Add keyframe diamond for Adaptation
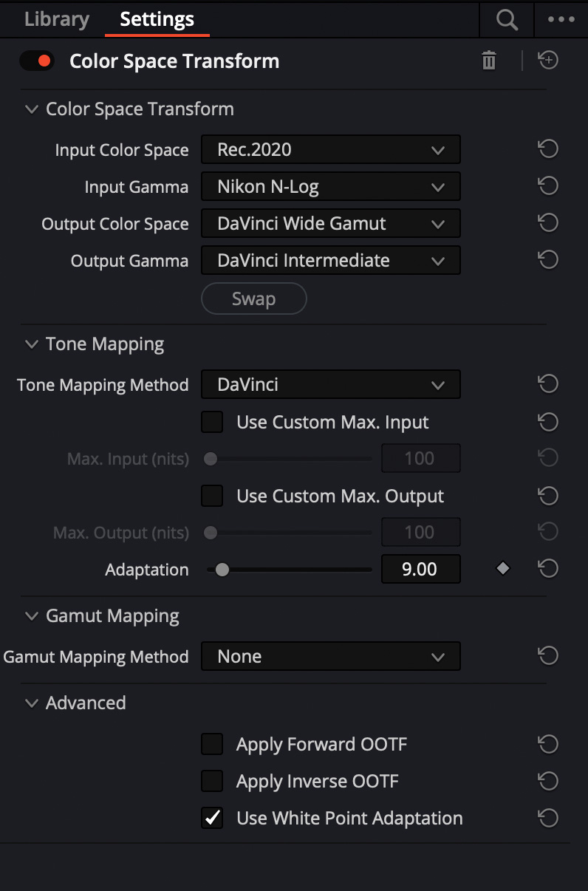This screenshot has width=588, height=891. pos(503,569)
